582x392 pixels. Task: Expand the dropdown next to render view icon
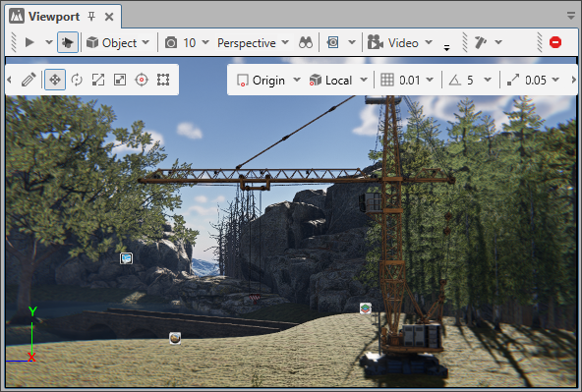click(352, 42)
